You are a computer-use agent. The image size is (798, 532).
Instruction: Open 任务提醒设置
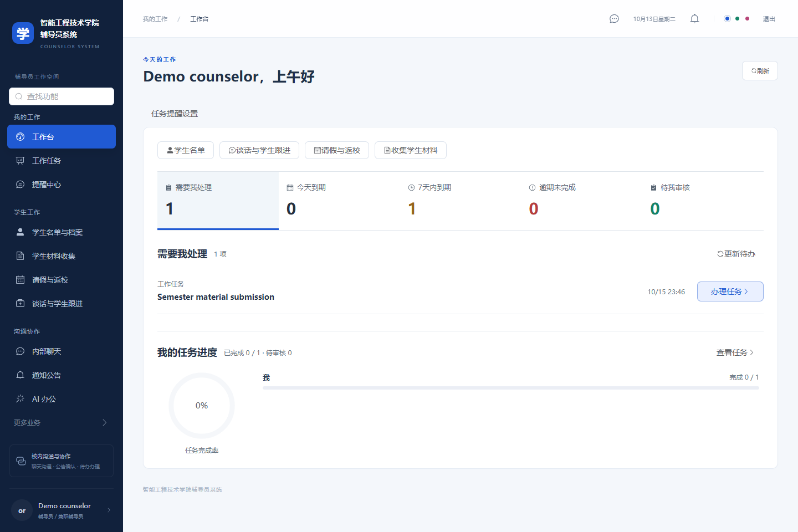coord(175,114)
